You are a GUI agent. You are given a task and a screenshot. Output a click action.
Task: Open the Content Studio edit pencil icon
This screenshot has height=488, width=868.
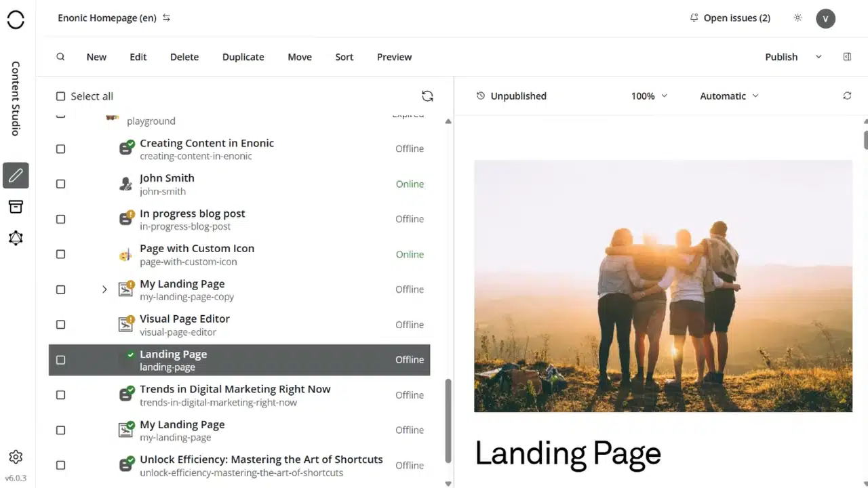pos(16,176)
